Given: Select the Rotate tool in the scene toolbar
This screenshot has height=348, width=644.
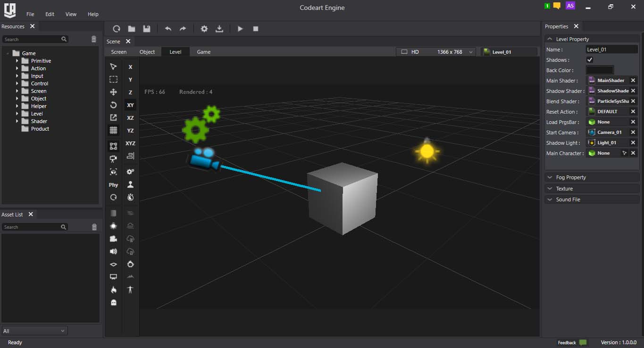Looking at the screenshot, I should point(113,105).
